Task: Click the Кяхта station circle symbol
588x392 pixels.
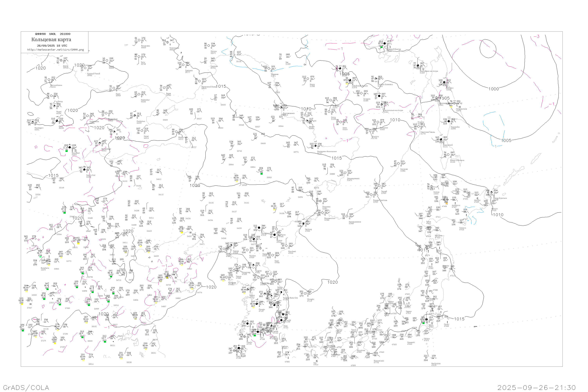Action: [61, 60]
